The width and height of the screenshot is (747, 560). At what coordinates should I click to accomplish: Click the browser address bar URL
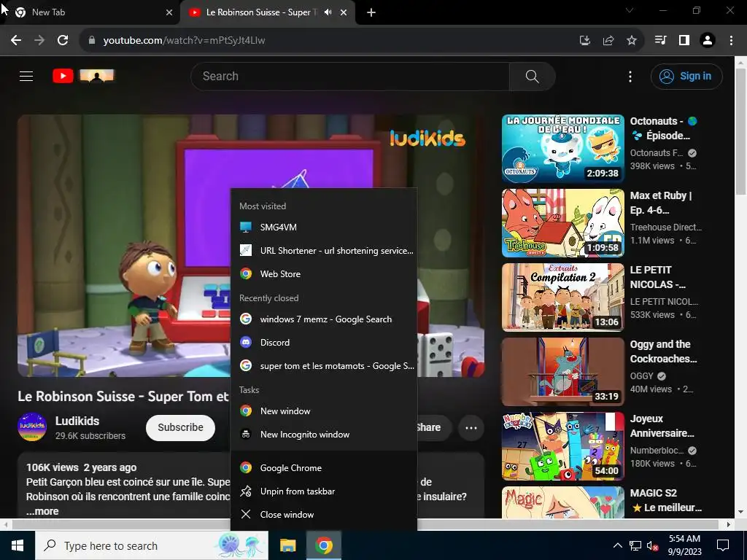[x=184, y=41]
